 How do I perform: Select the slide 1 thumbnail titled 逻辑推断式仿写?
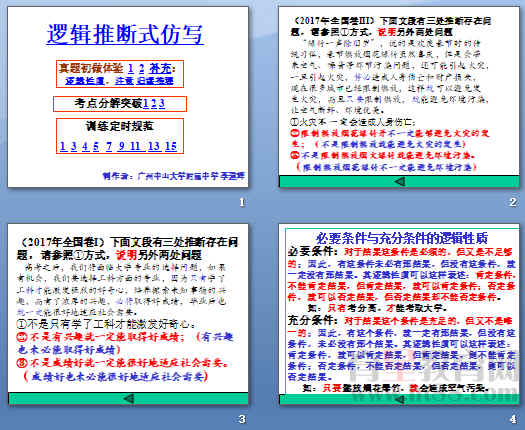tap(128, 97)
